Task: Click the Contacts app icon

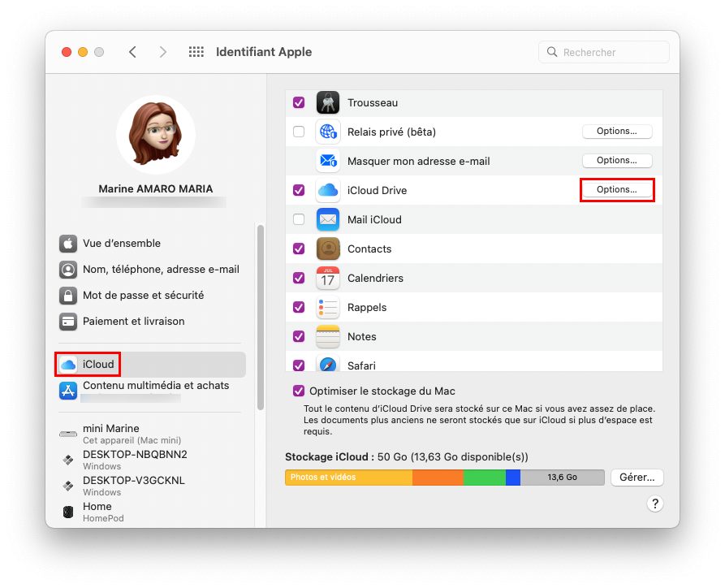Action: click(x=327, y=249)
